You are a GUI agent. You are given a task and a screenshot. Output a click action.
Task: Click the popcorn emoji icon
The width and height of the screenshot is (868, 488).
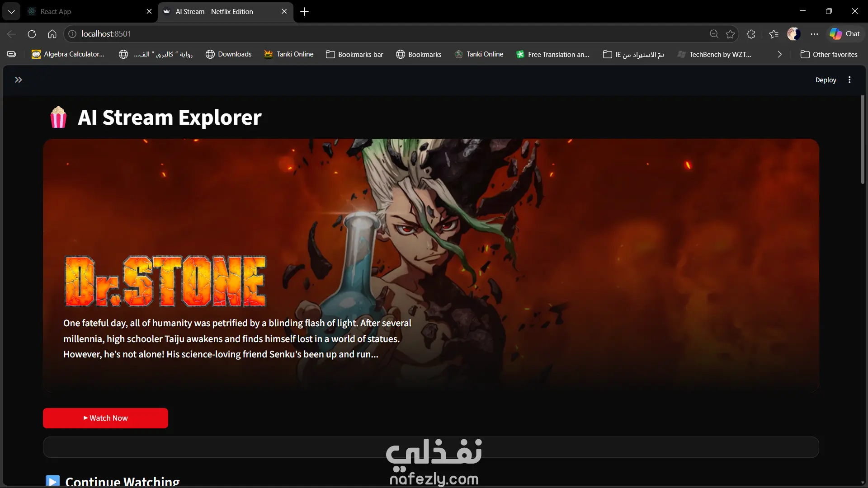[x=58, y=117]
